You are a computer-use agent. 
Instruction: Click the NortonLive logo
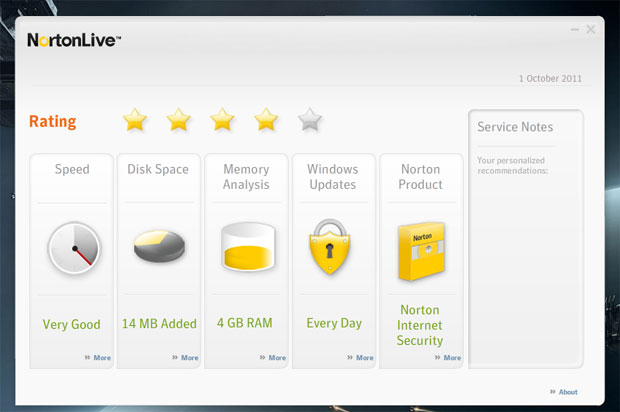pos(74,40)
